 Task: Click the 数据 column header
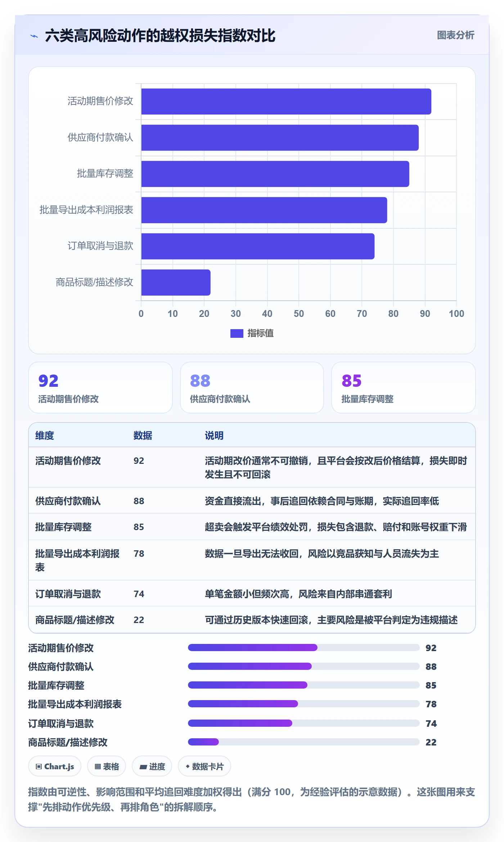pos(143,435)
